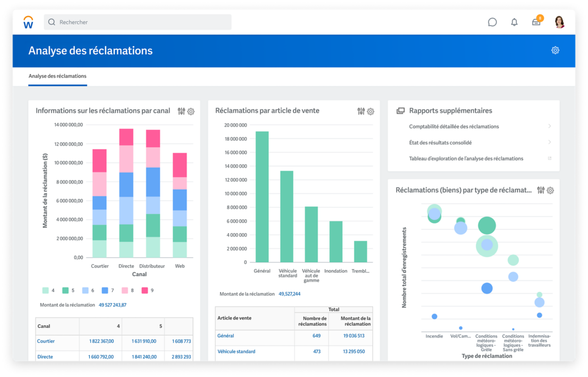Open gear icon for réclamations par canal chart
The width and height of the screenshot is (588, 377).
[191, 112]
